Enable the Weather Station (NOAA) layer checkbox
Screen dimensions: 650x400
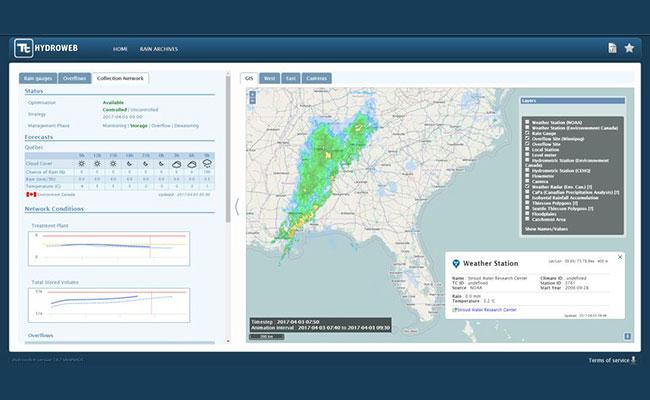click(527, 122)
